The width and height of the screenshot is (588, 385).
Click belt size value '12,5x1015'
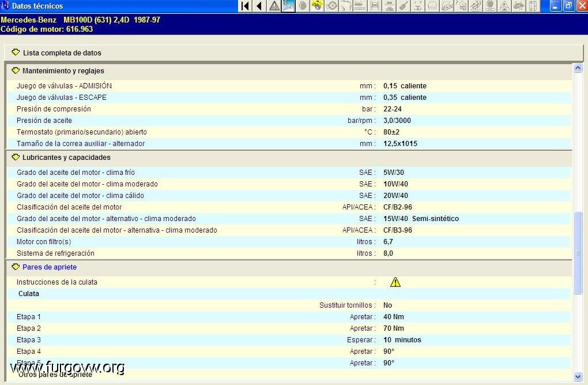400,144
